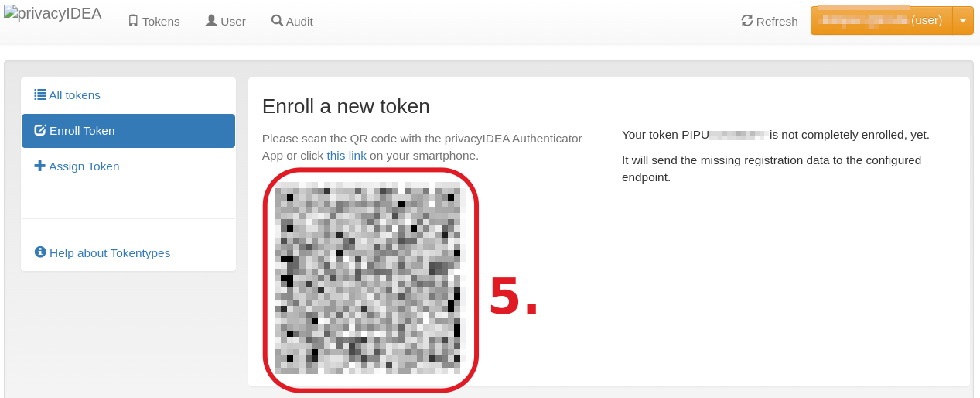Click the privacyIDEA logo image
The width and height of the screenshot is (980, 398).
tap(53, 14)
